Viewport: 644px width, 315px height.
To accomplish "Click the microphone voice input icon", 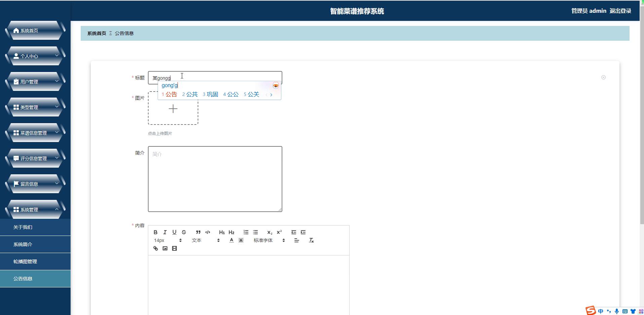I will pos(617,311).
